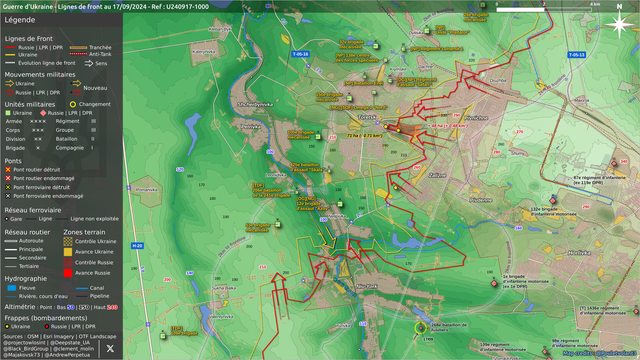
Task: Select the yellow-circled artillery battalion marker
Action: [x=420, y=328]
